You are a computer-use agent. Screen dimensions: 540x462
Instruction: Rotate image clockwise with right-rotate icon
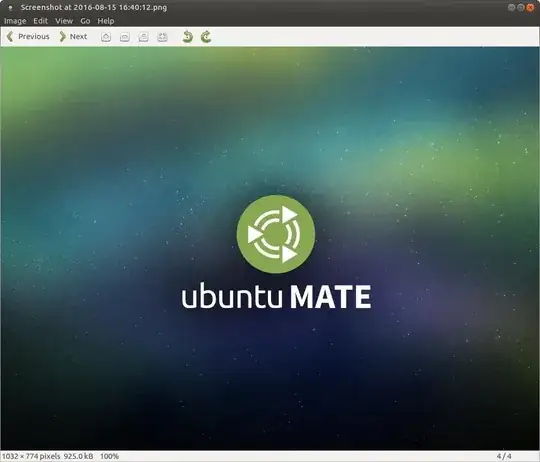(206, 37)
